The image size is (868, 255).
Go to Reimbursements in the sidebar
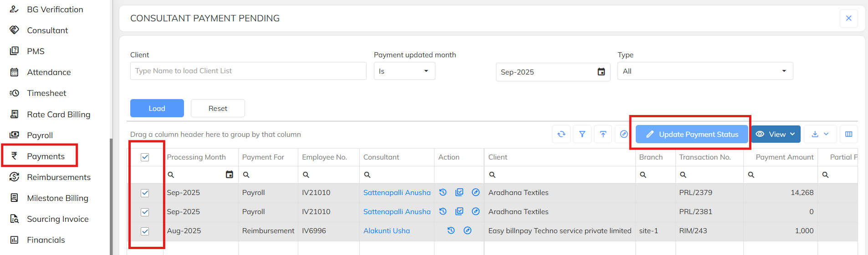click(58, 177)
